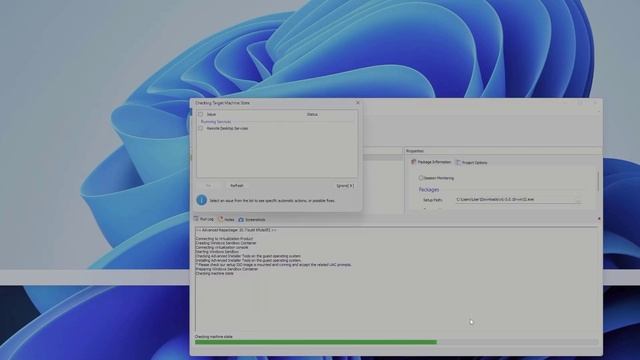Tick the Issue column header checkbox

tap(200, 114)
